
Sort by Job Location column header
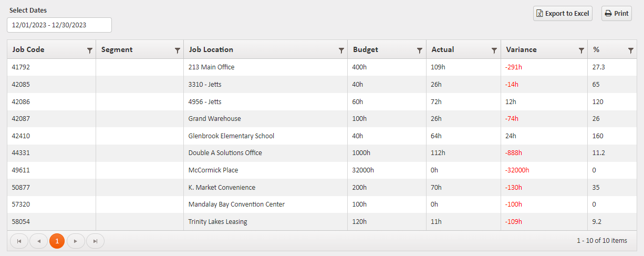click(x=211, y=50)
